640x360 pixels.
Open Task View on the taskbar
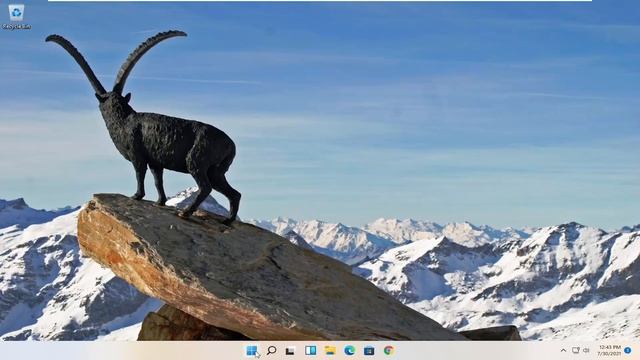pyautogui.click(x=290, y=351)
